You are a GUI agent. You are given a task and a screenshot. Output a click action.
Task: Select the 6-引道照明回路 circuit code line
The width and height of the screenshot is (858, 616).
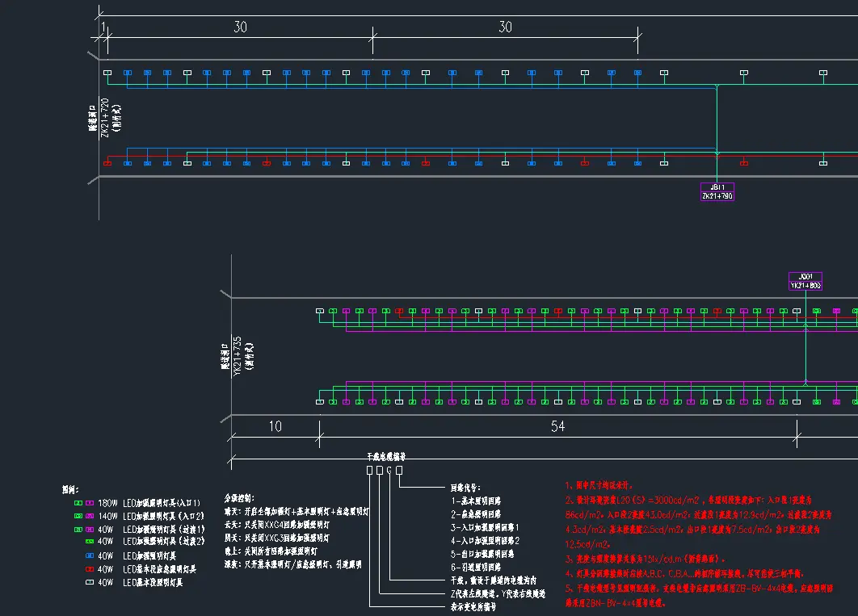tap(476, 567)
